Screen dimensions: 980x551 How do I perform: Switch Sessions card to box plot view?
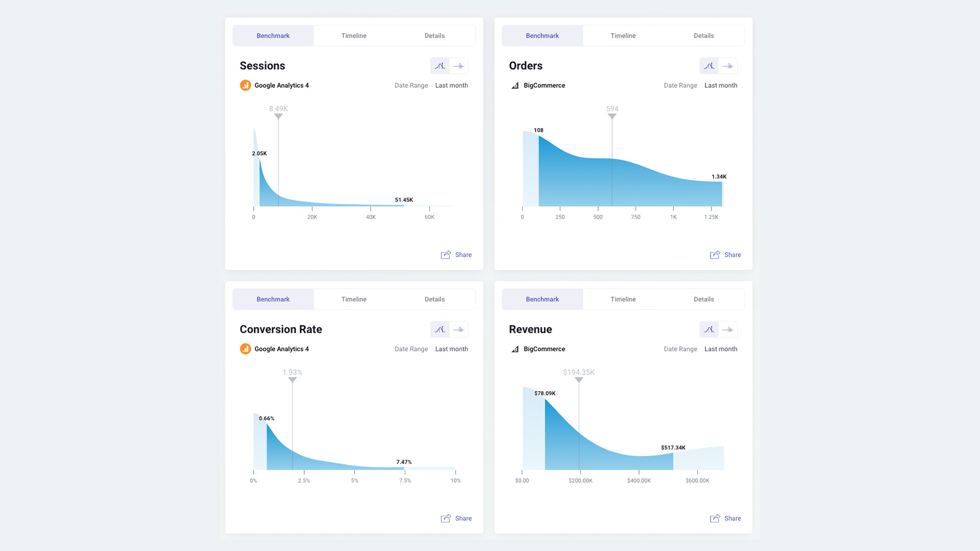coord(459,66)
